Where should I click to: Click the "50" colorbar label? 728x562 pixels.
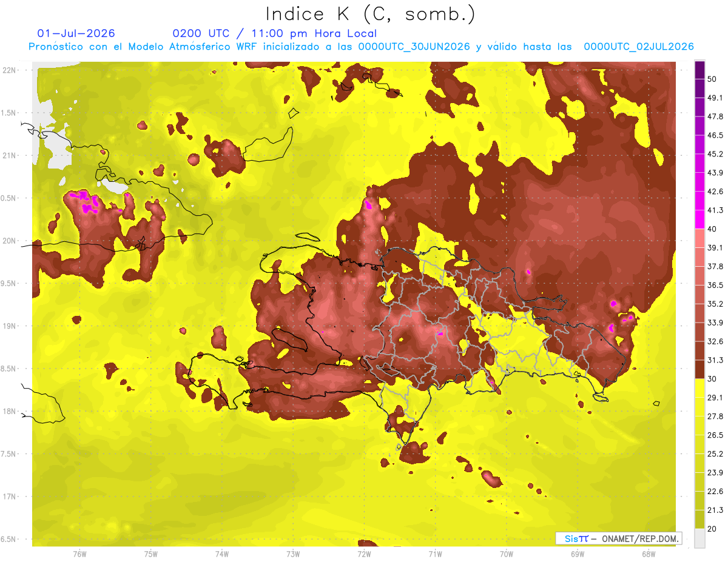pyautogui.click(x=712, y=79)
